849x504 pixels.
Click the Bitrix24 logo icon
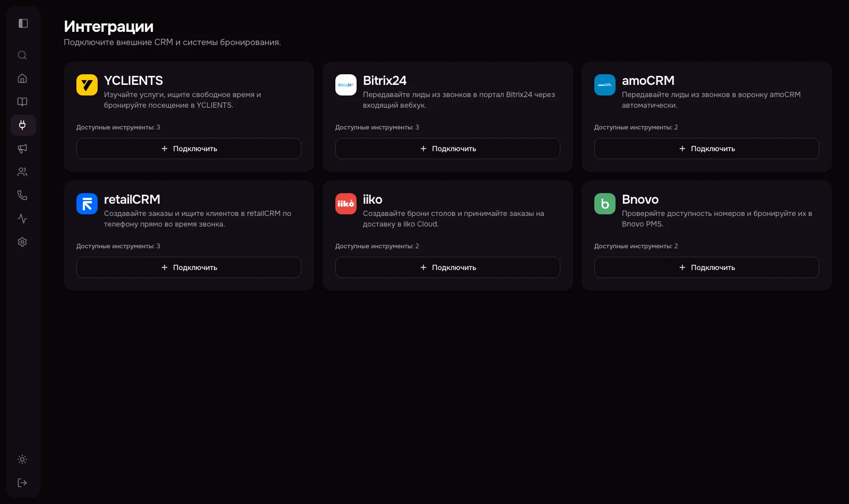(x=345, y=85)
